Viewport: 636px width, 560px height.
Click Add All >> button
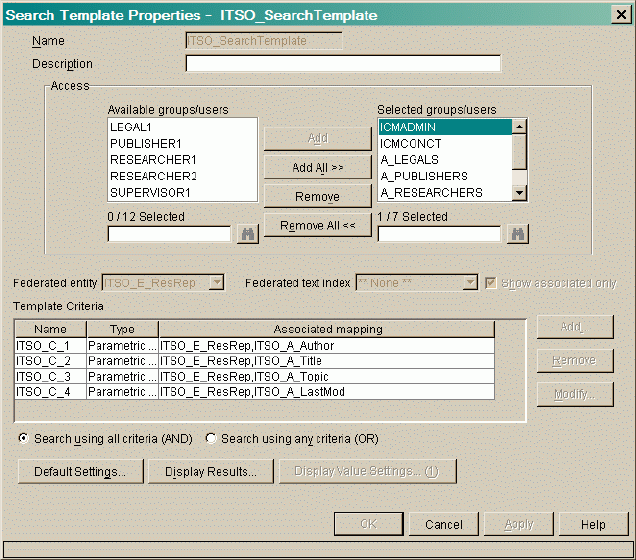(317, 167)
